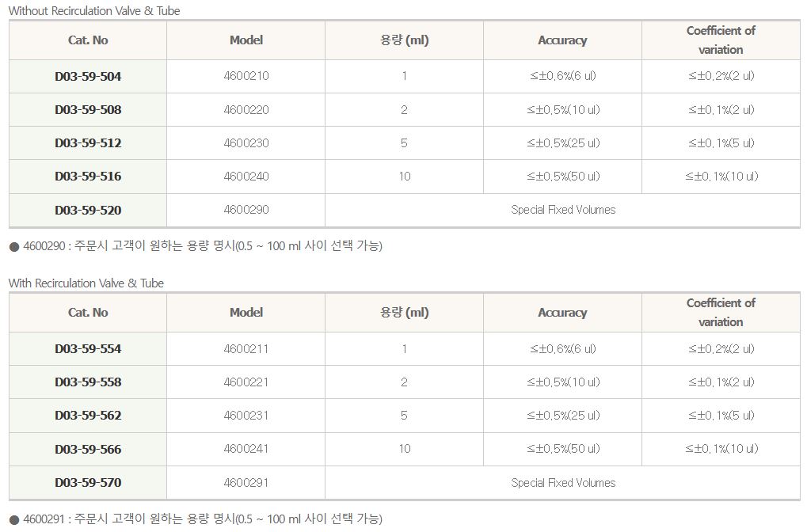This screenshot has height=532, width=807.
Task: Click catalog number D03-59-512
Action: click(x=88, y=143)
